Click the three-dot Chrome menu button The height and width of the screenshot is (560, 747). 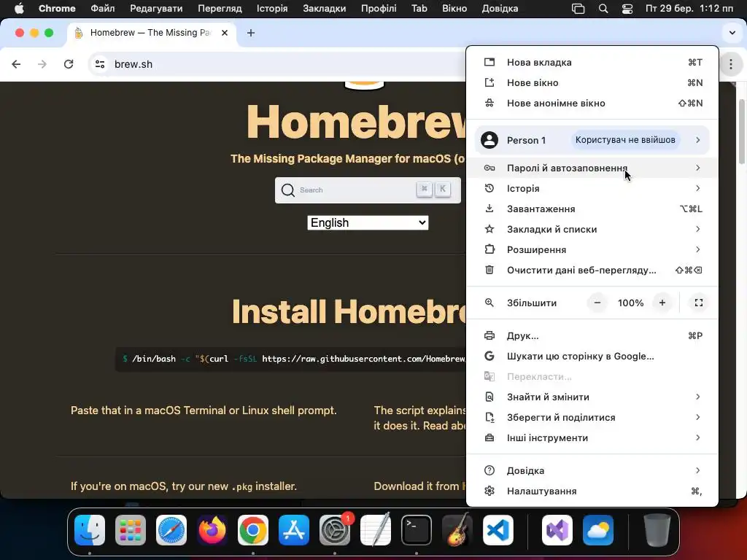click(731, 64)
